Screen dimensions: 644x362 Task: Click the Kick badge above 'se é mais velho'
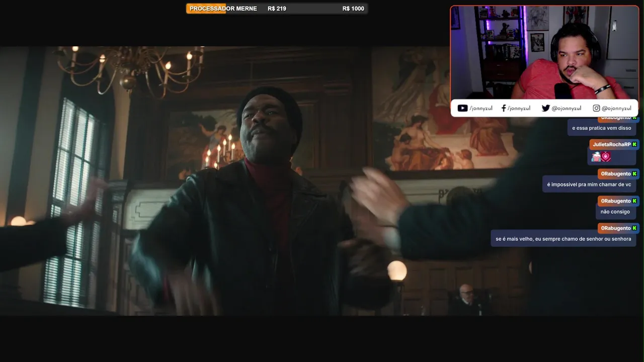(x=634, y=228)
